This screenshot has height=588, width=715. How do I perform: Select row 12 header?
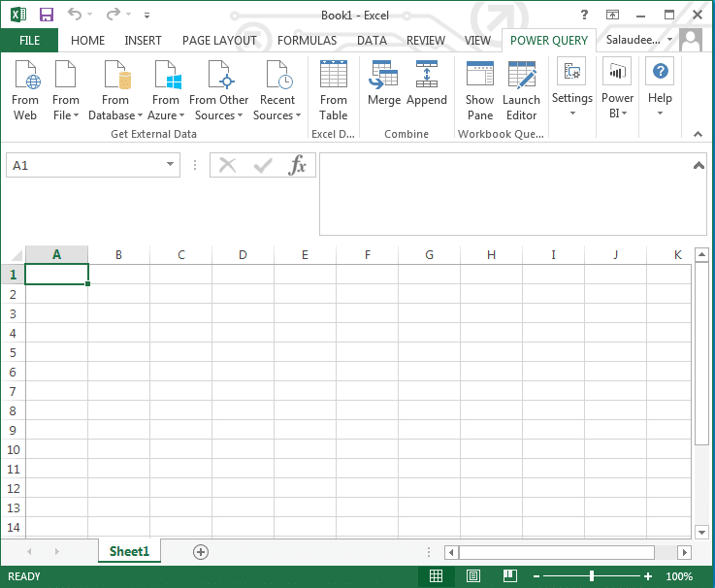click(13, 489)
